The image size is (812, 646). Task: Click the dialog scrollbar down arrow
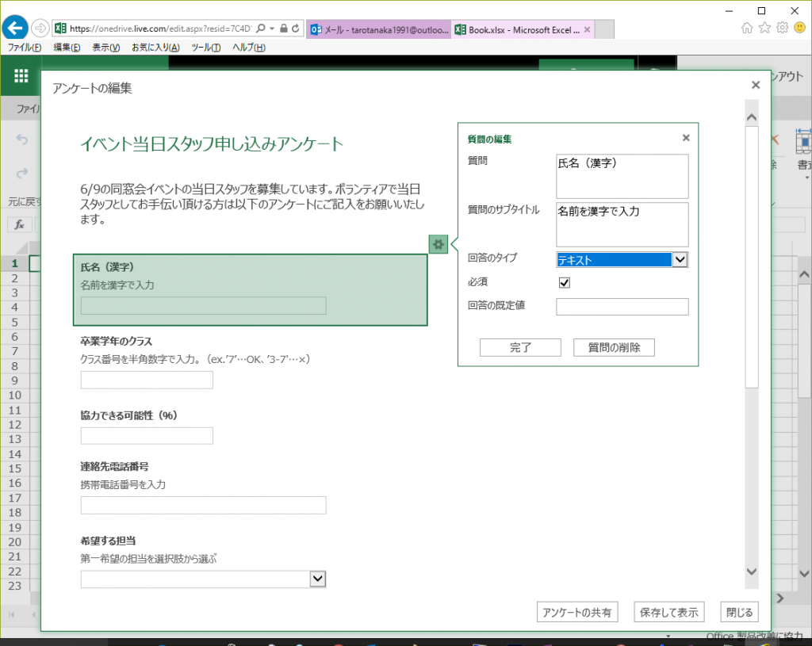point(752,572)
